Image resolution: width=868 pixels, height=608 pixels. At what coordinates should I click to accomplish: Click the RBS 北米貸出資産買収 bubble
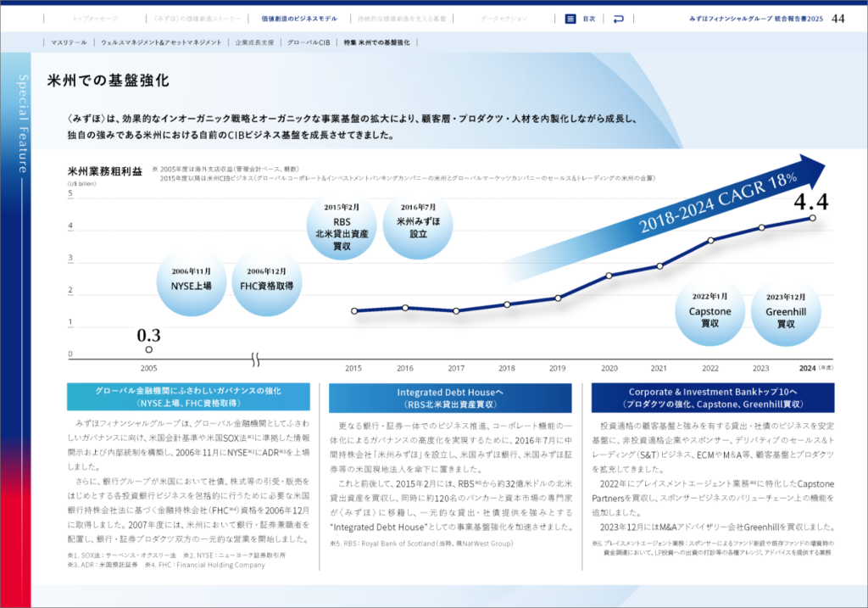(341, 226)
